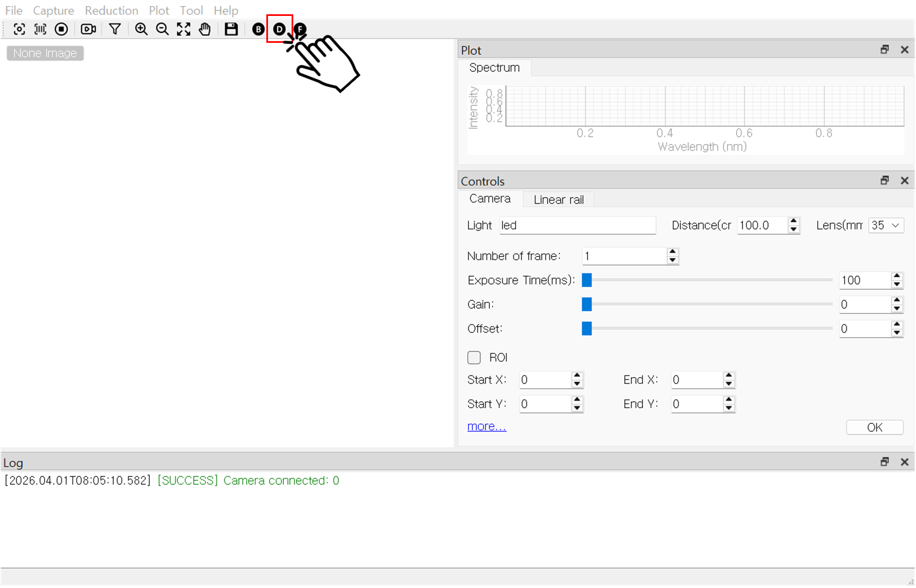Enable the ROI checkbox
The width and height of the screenshot is (916, 588).
tap(474, 357)
